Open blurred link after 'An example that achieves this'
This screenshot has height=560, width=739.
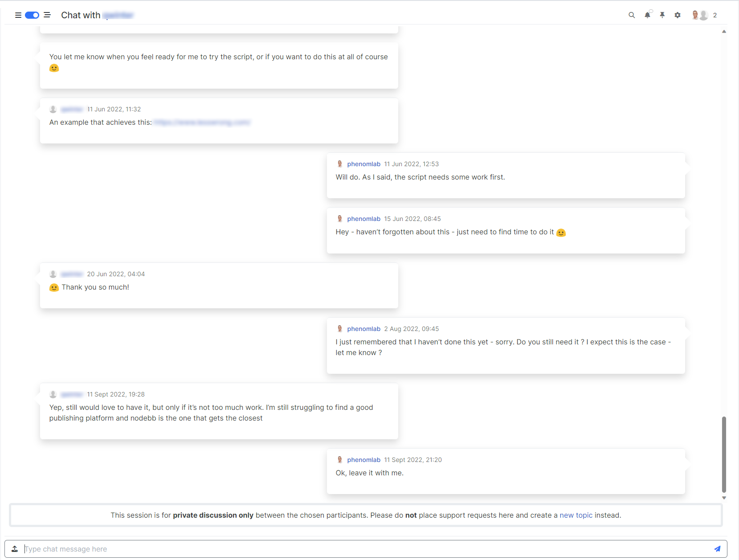click(x=202, y=123)
